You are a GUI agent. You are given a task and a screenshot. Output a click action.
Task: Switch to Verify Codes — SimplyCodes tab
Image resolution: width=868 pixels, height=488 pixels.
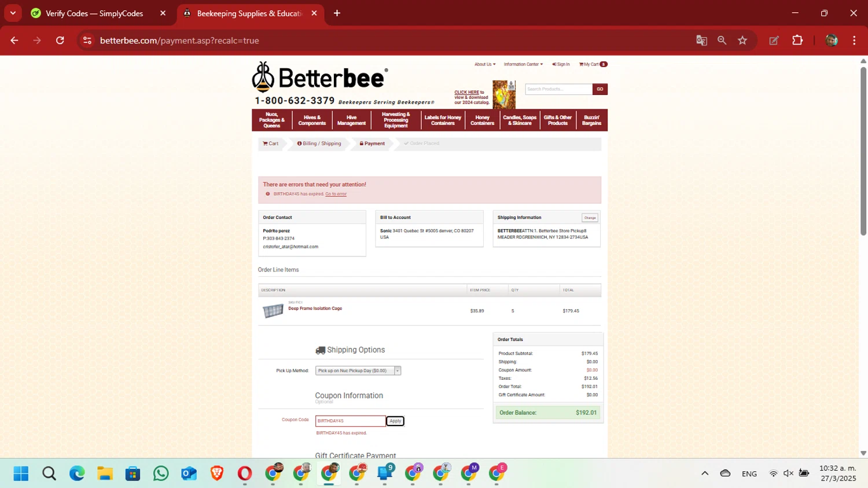click(94, 13)
